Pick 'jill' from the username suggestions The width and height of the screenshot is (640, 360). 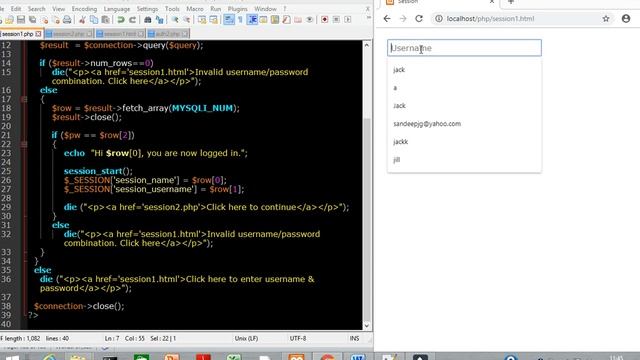(x=464, y=160)
